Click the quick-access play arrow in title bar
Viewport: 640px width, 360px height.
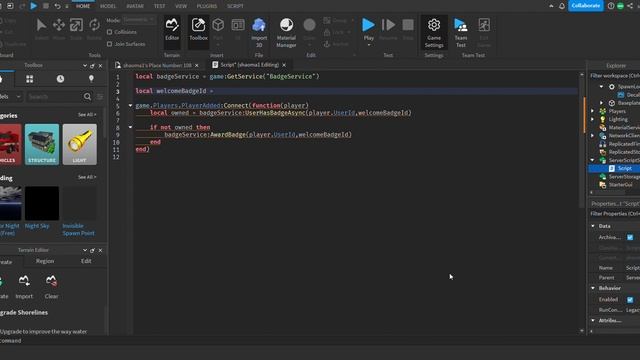pyautogui.click(x=34, y=6)
